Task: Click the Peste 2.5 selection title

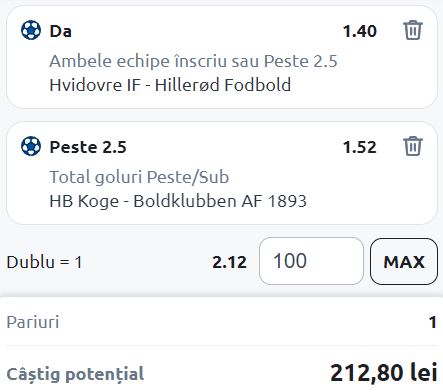Action: [88, 147]
